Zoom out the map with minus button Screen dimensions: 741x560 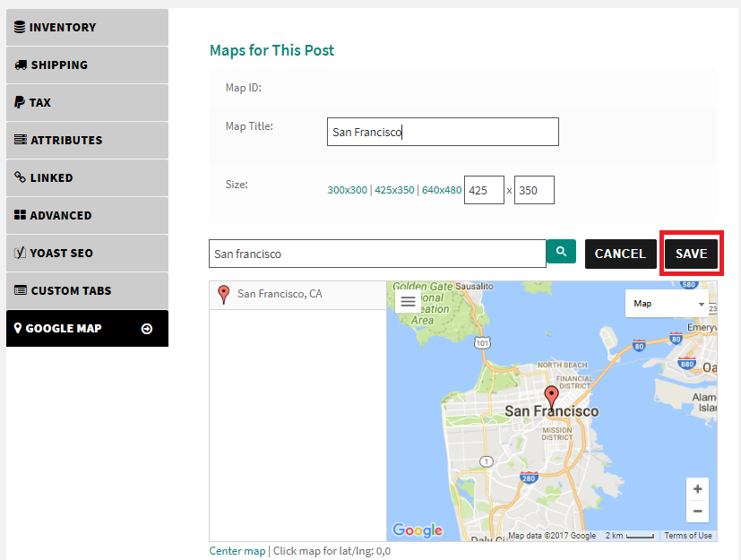coord(697,512)
